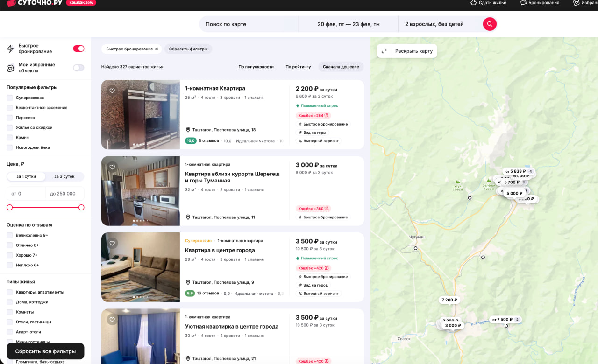Click the red search magnifier button

point(489,24)
